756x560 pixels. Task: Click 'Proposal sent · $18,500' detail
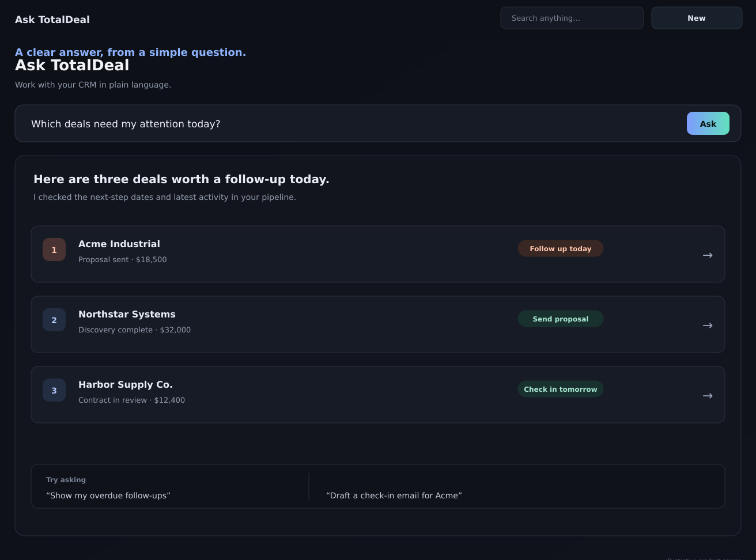pyautogui.click(x=123, y=259)
